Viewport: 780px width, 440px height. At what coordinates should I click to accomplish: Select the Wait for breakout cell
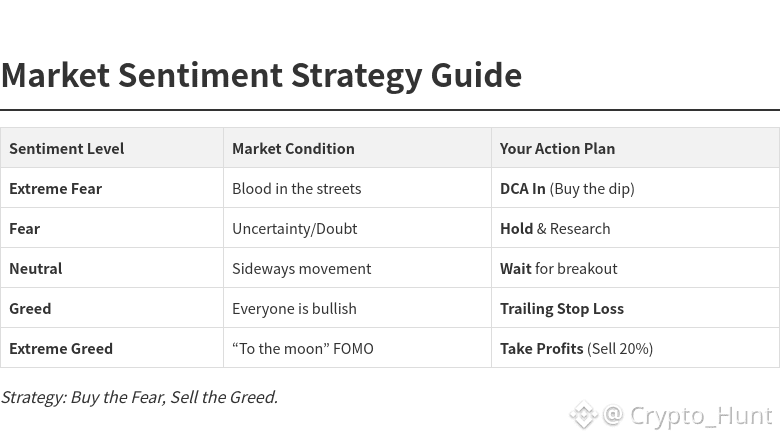[x=558, y=268]
